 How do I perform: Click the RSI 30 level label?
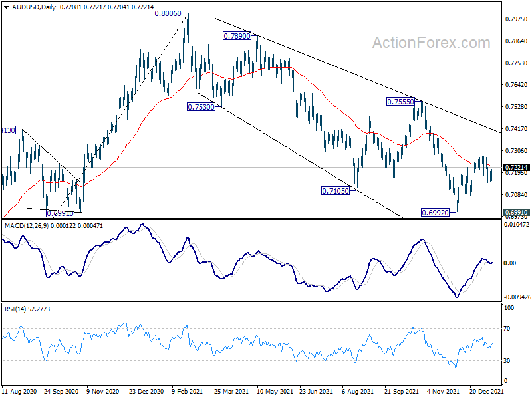point(507,361)
